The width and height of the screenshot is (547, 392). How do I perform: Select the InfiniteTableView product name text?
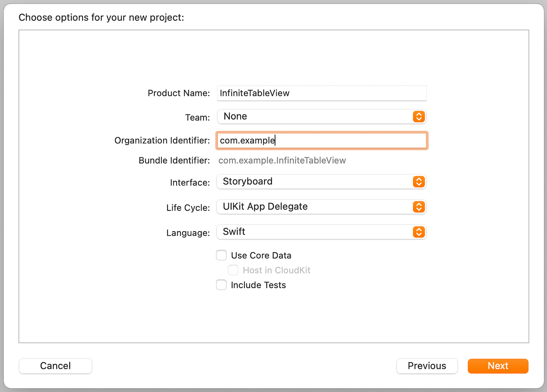[x=254, y=93]
